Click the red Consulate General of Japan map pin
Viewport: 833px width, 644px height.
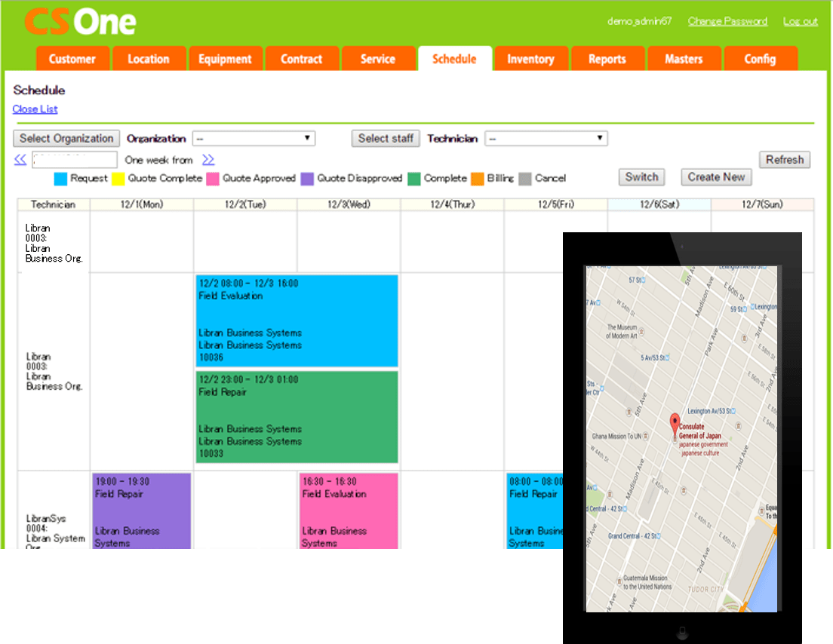pyautogui.click(x=675, y=425)
